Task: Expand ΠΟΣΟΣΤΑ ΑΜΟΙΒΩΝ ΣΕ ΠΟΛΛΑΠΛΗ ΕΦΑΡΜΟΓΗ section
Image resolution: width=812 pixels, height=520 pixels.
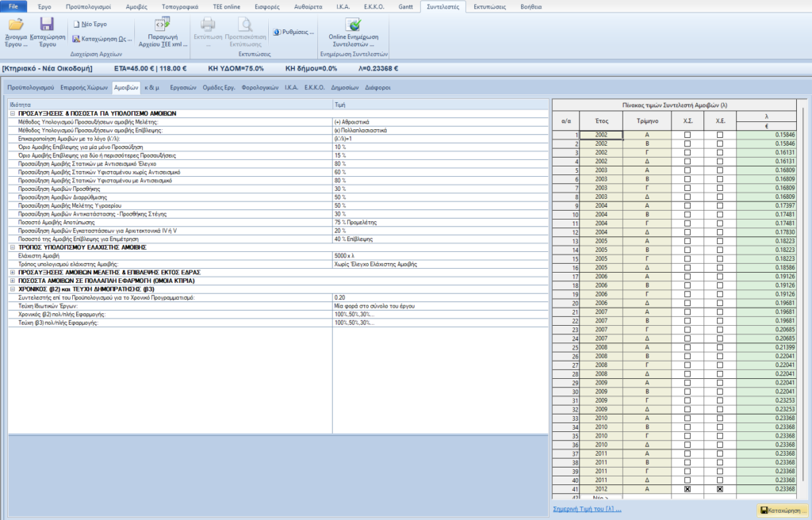Action: (12, 281)
